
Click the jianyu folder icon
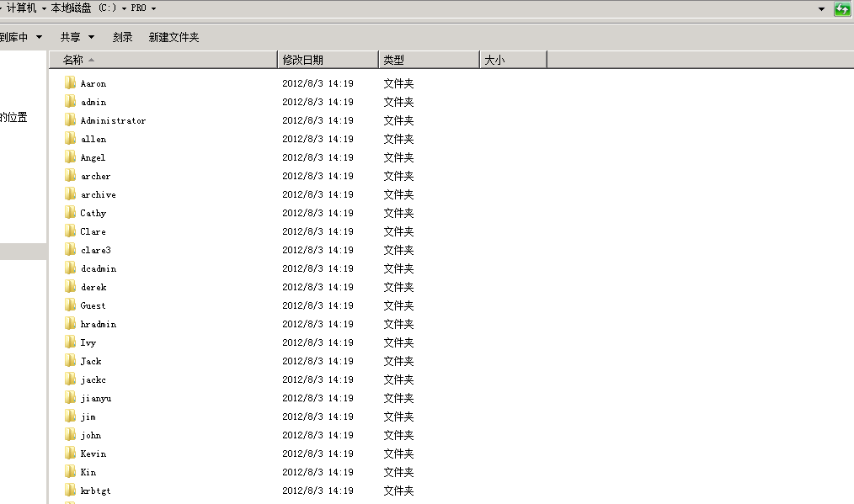coord(70,397)
